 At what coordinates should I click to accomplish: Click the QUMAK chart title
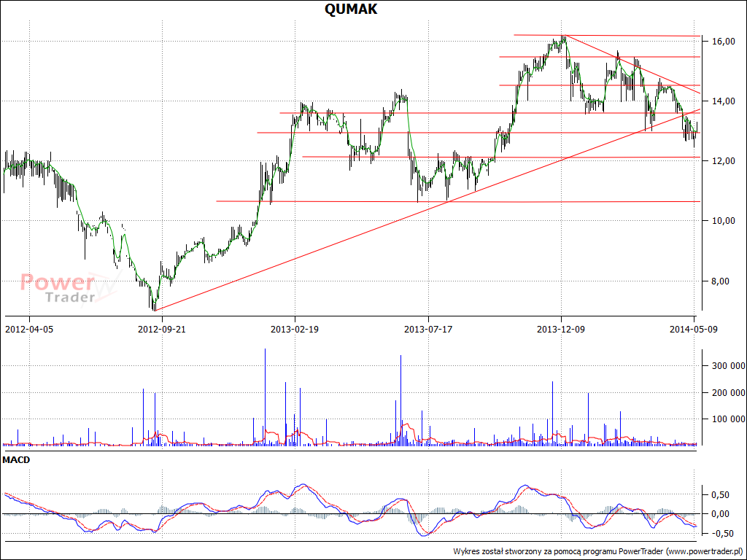coord(351,9)
